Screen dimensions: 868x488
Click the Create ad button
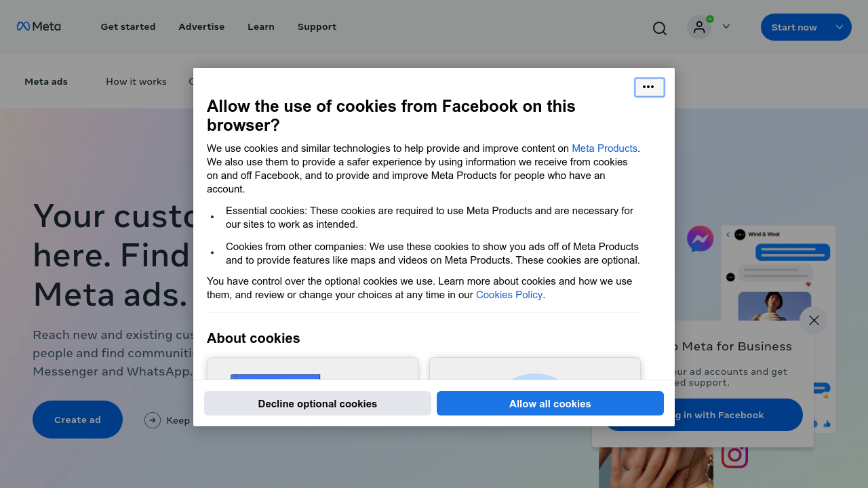[77, 419]
